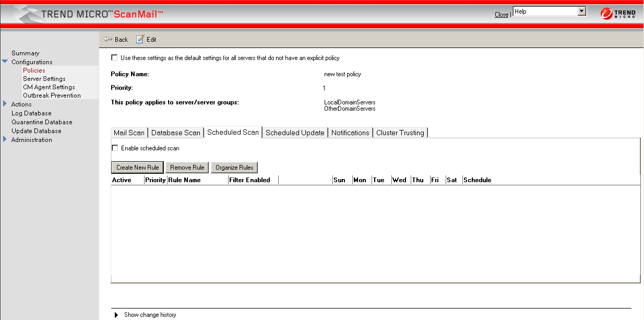Expand the Administration tree node
644x320 pixels.
(x=5, y=140)
